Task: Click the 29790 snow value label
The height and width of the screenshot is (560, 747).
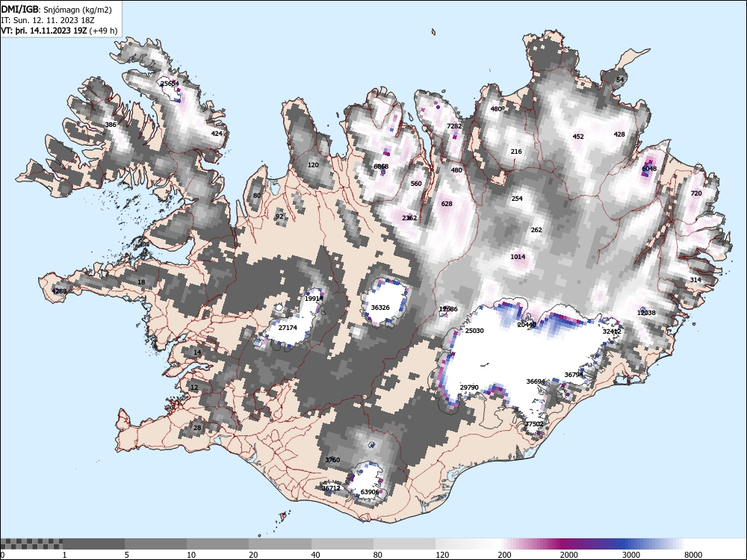Action: (469, 388)
